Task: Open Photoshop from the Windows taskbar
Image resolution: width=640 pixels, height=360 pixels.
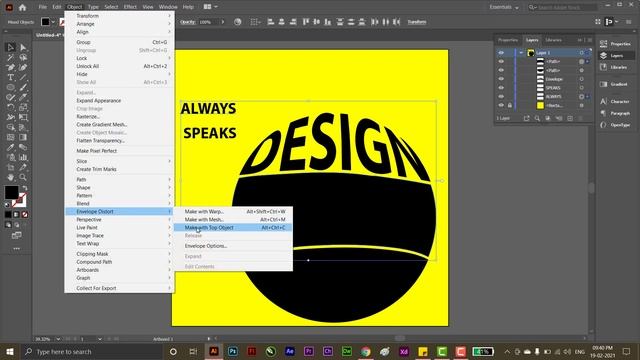Action: 233,351
